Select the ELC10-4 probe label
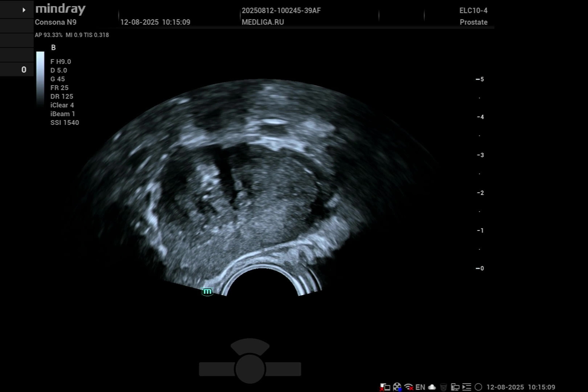The image size is (588, 392). click(473, 11)
